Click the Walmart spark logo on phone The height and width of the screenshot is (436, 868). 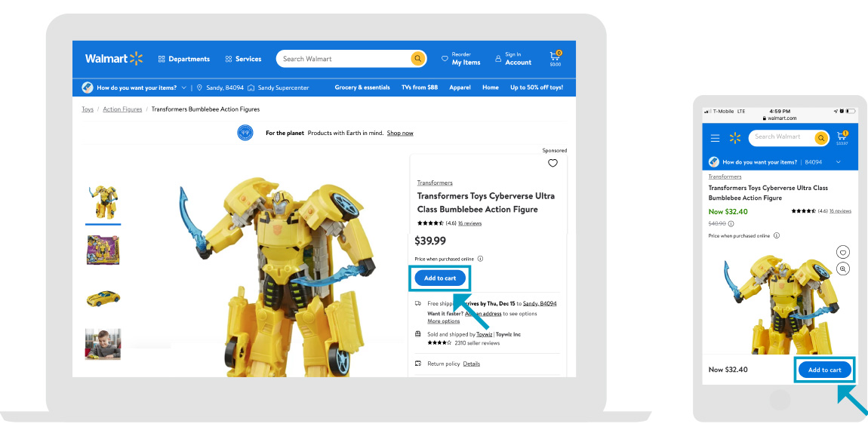734,138
